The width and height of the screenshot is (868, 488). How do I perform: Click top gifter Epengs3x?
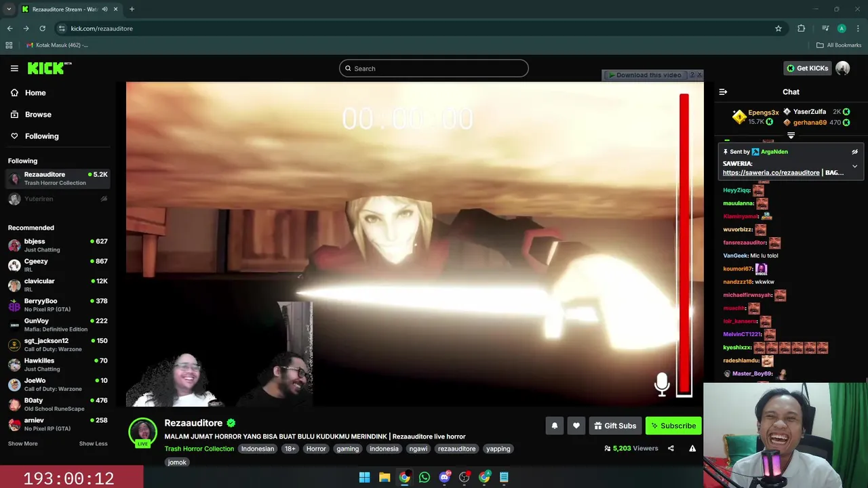click(755, 117)
